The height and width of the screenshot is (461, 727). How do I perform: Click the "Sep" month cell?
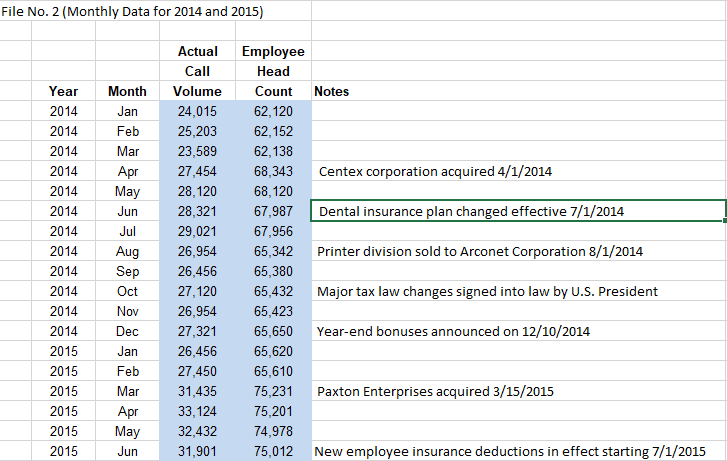(x=127, y=270)
